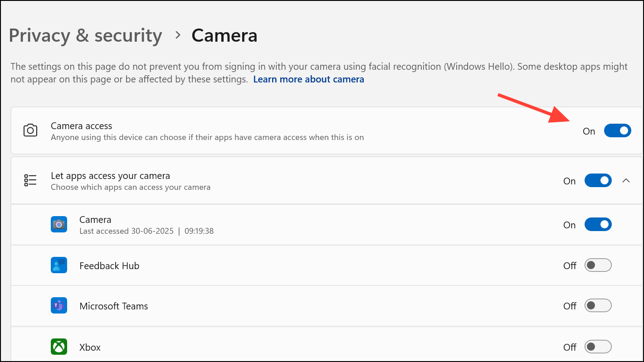The height and width of the screenshot is (362, 644).
Task: Click the breadcrumb chevron separator arrow
Action: point(178,35)
